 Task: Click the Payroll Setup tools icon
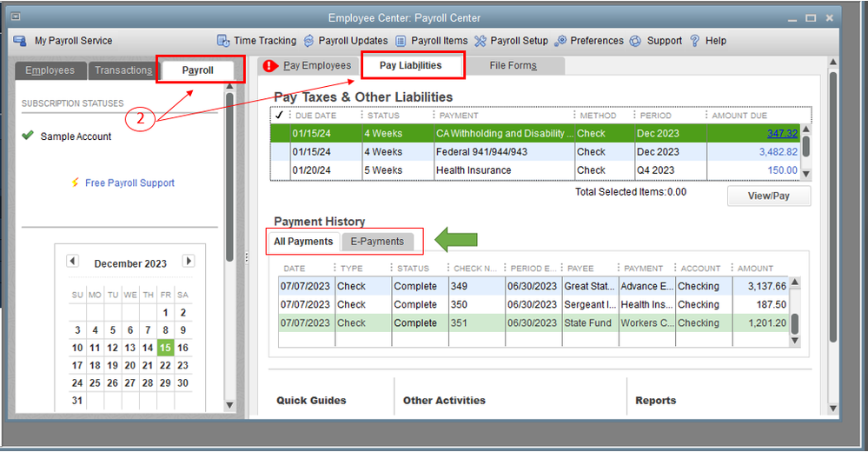[x=480, y=41]
